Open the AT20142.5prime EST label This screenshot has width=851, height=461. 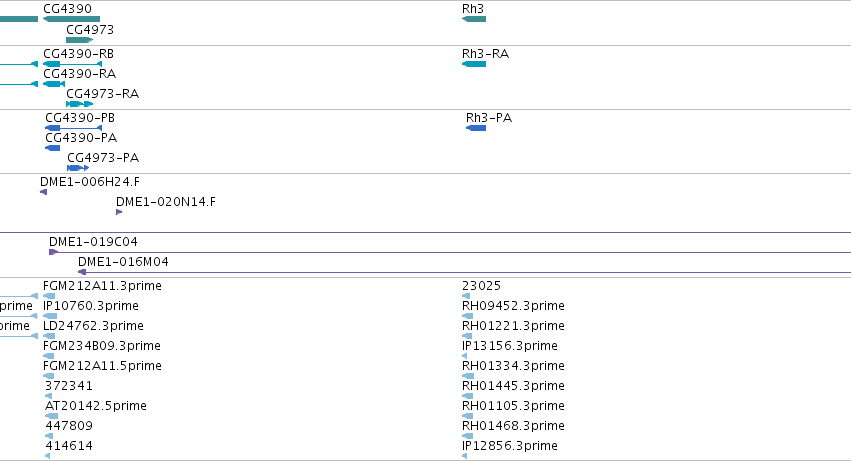coord(96,406)
